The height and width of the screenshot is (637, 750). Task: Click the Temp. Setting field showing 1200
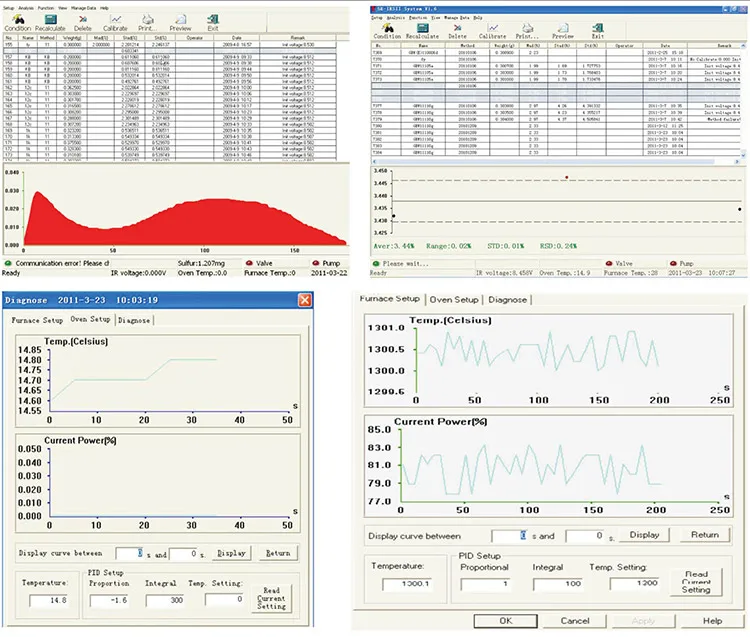pyautogui.click(x=635, y=582)
